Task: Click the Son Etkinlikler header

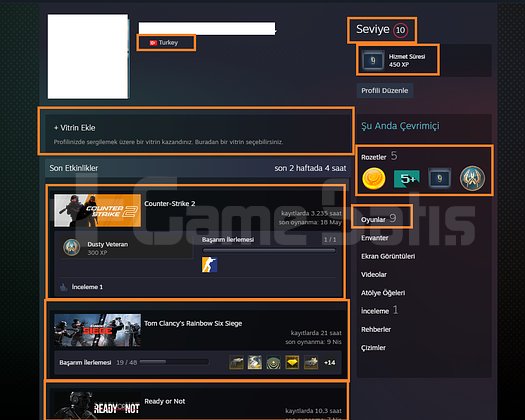Action: tap(74, 168)
